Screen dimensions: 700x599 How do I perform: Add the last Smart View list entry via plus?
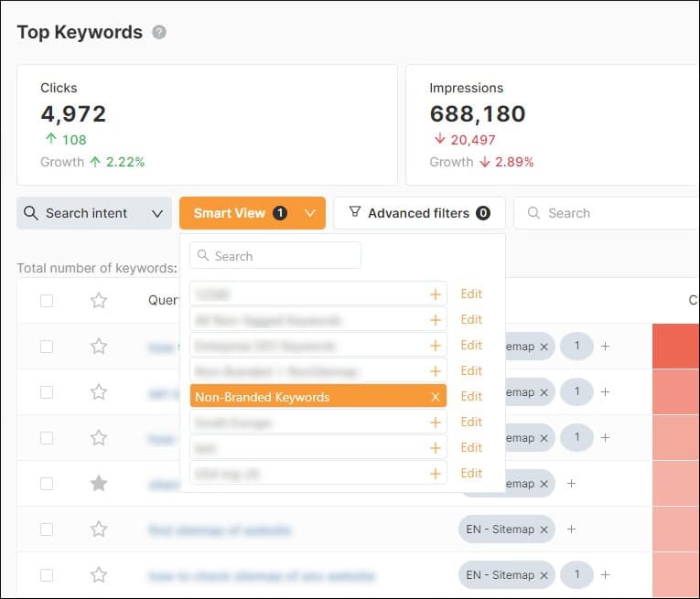pyautogui.click(x=436, y=474)
